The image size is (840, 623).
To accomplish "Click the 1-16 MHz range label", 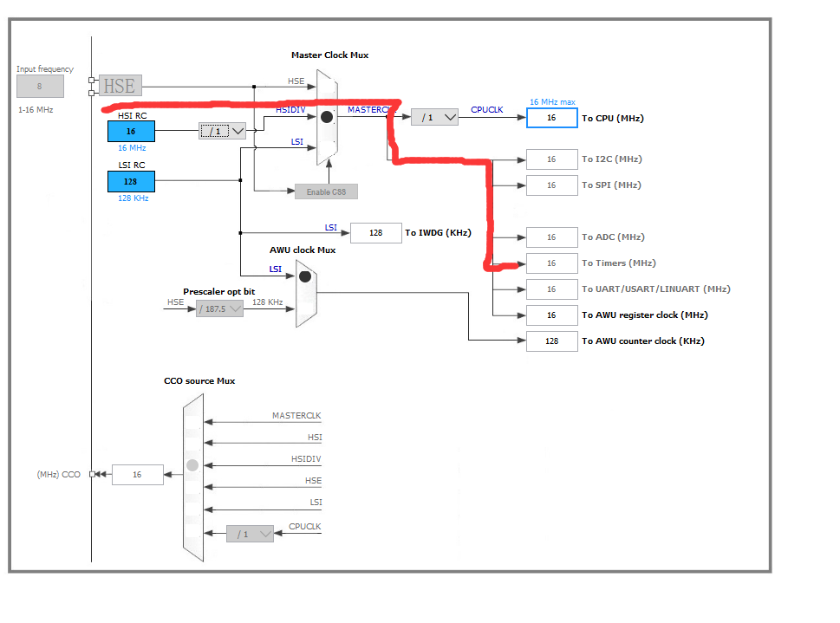I will click(x=36, y=110).
